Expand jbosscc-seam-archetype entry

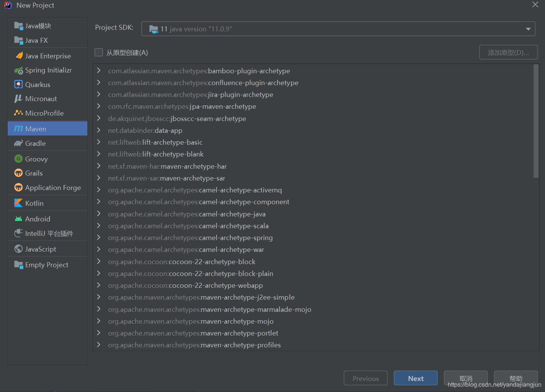point(99,118)
